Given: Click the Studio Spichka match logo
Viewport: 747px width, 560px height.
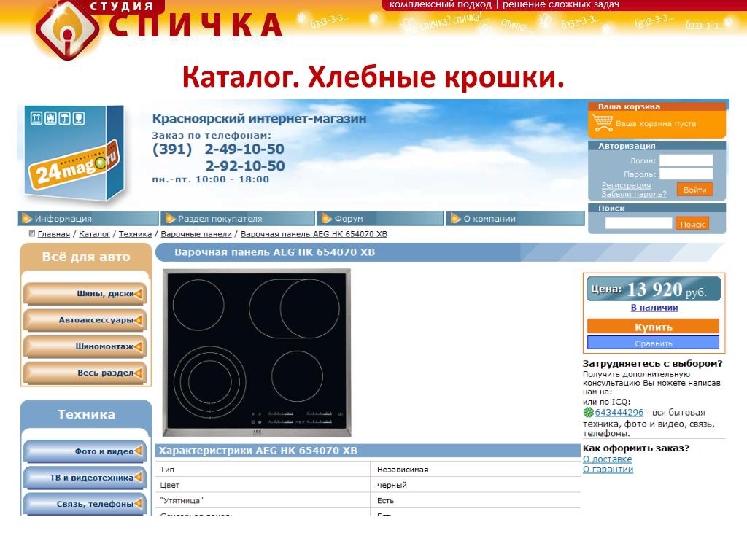Looking at the screenshot, I should click(x=67, y=29).
